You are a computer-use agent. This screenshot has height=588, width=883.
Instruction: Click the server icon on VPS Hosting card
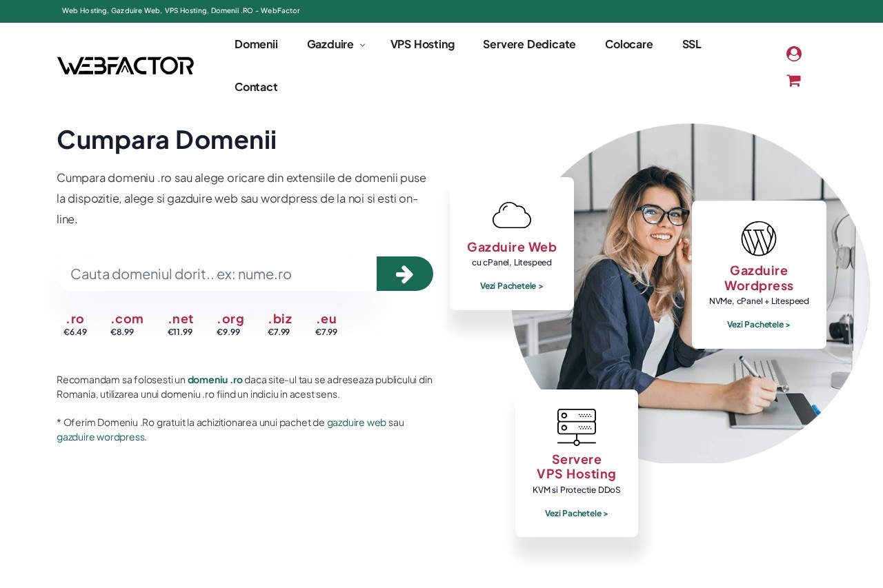576,427
